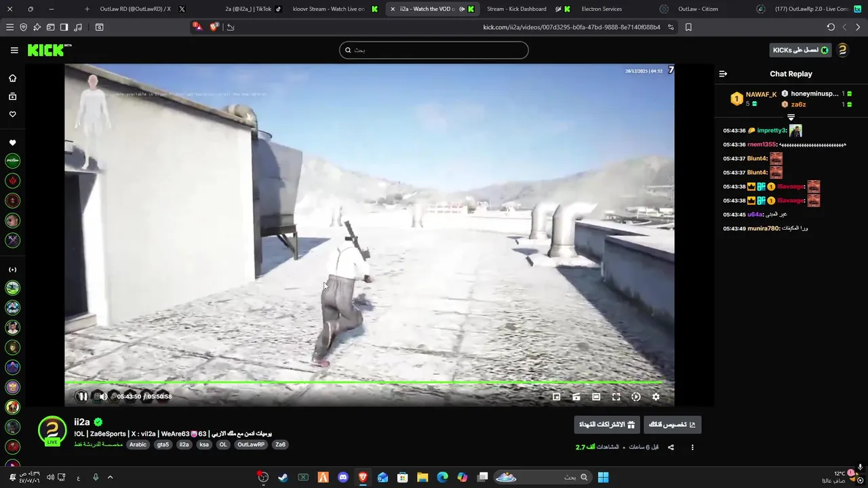Show hidden system tray icons
Image resolution: width=868 pixels, height=488 pixels.
[x=110, y=477]
